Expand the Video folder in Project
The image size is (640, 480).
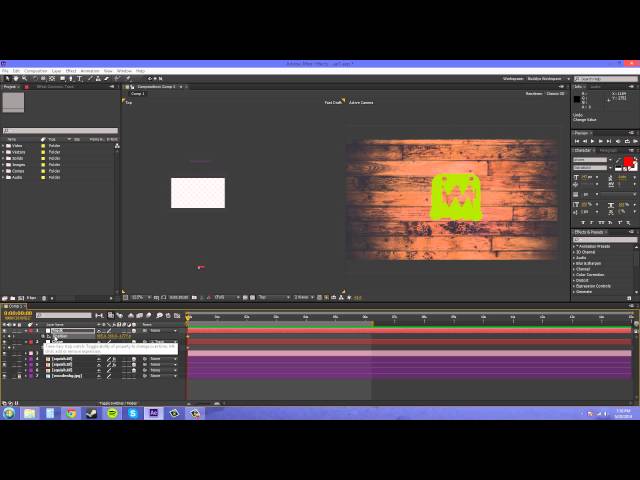pyautogui.click(x=3, y=146)
